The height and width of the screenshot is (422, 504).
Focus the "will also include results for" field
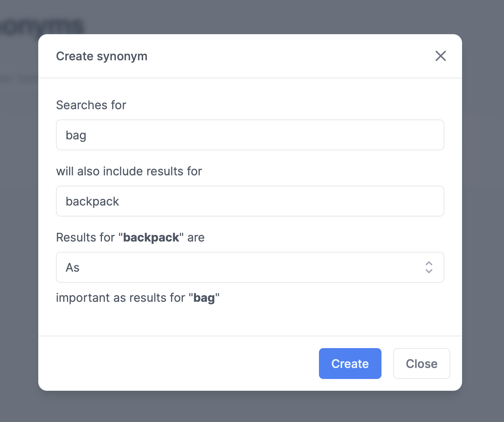(x=250, y=201)
